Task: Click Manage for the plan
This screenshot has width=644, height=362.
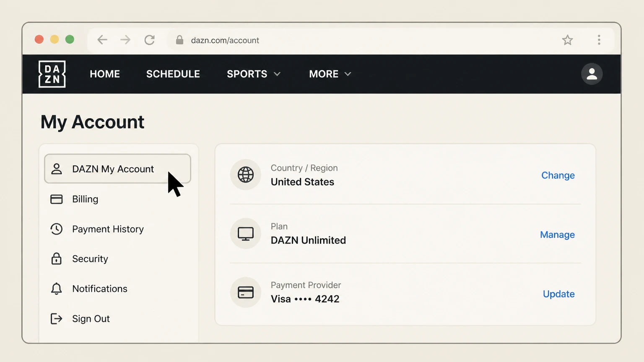Action: [557, 235]
